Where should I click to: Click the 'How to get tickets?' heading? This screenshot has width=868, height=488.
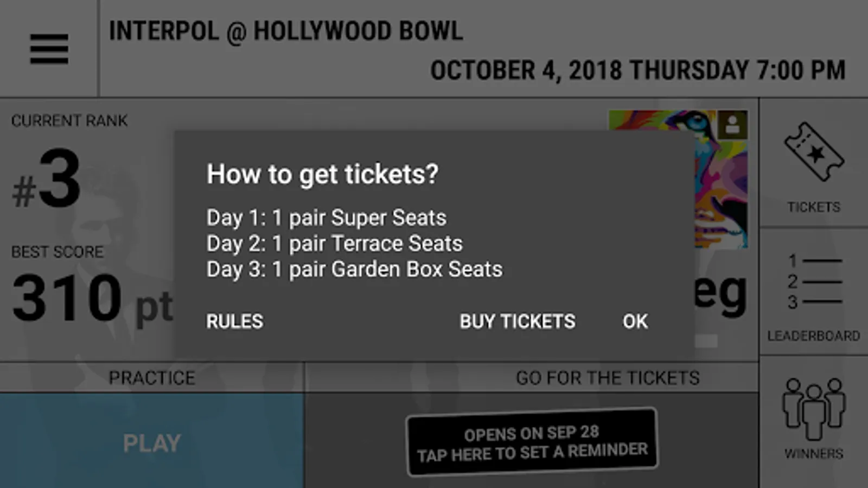coord(322,175)
